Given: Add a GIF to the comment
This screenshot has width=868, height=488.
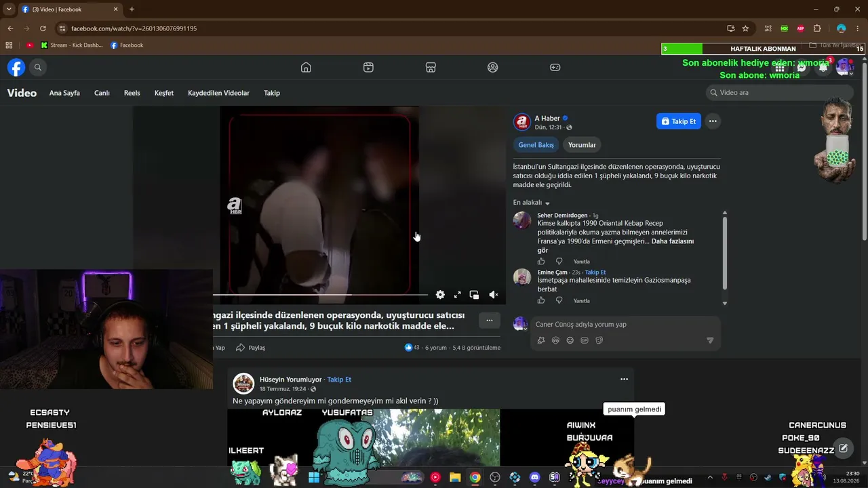Looking at the screenshot, I should pos(585,340).
